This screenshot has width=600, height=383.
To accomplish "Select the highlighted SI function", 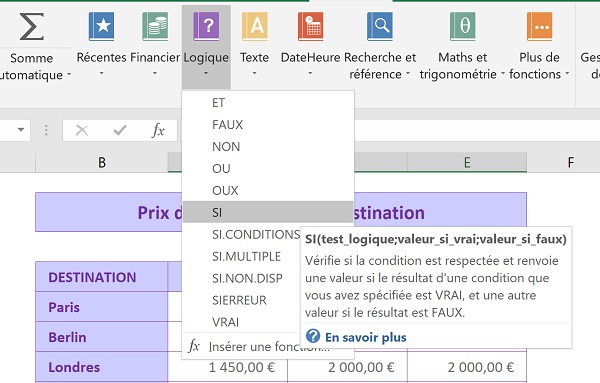I will point(268,212).
